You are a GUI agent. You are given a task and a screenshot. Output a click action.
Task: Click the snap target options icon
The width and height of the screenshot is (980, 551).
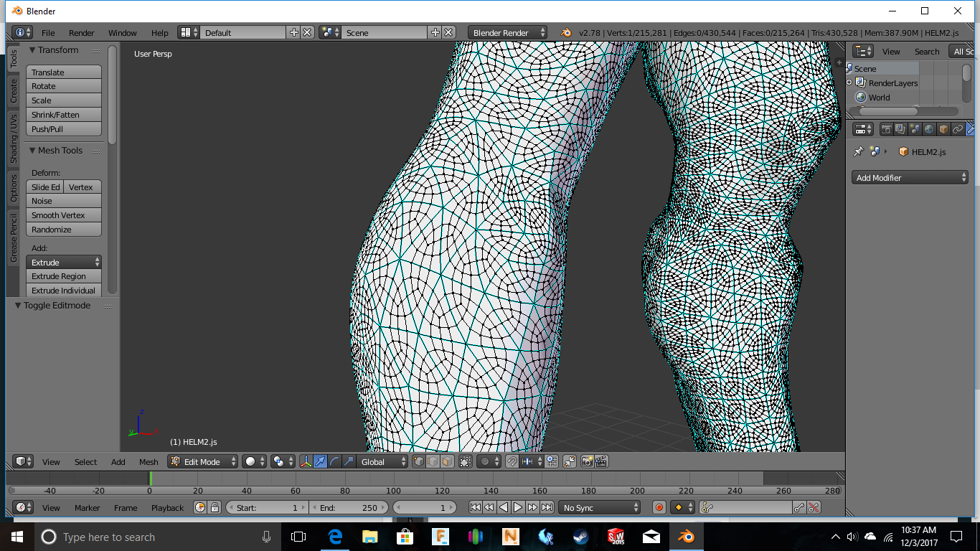point(551,461)
